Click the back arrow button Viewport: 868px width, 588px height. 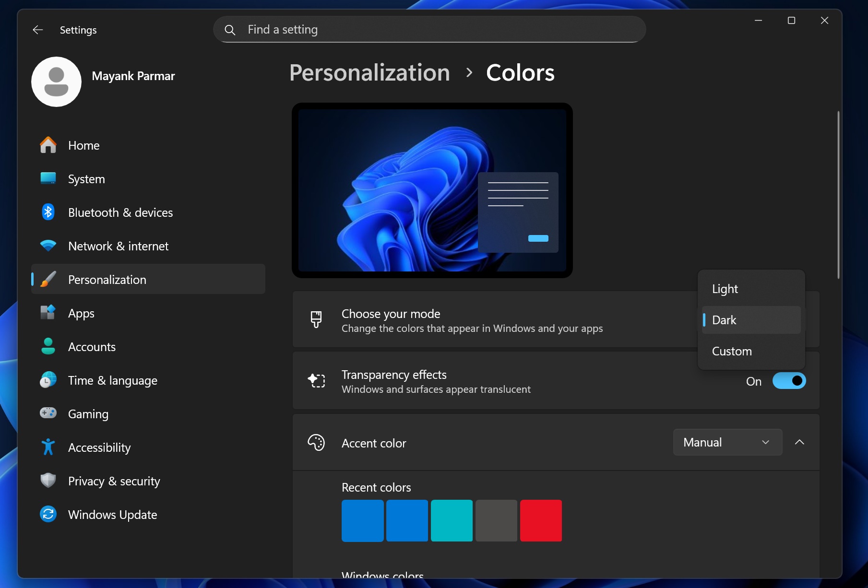37,29
